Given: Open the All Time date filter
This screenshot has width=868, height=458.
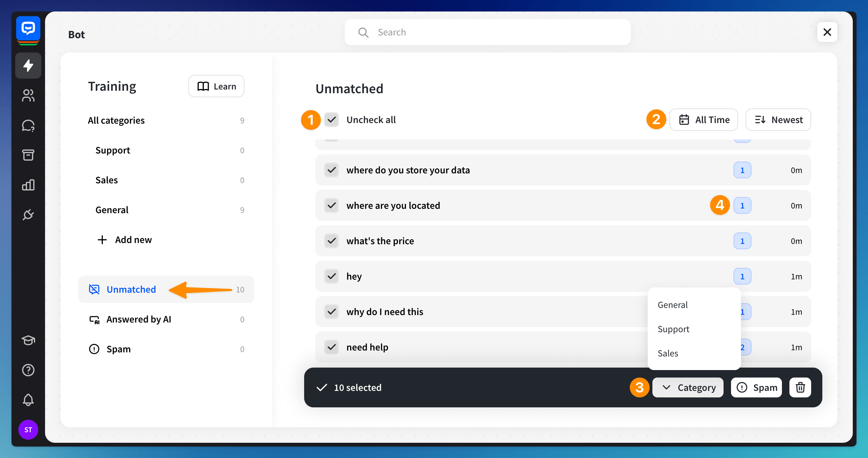Looking at the screenshot, I should (704, 120).
